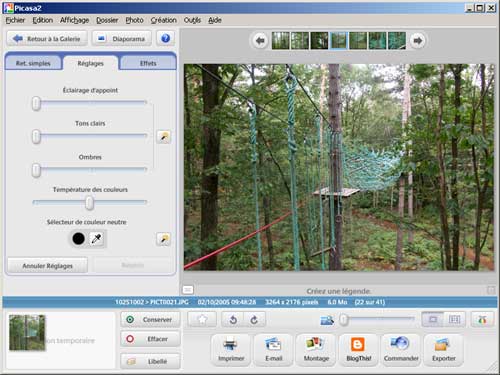Image resolution: width=500 pixels, height=375 pixels.
Task: Click the Tons clairs magic wand icon
Action: click(x=163, y=137)
